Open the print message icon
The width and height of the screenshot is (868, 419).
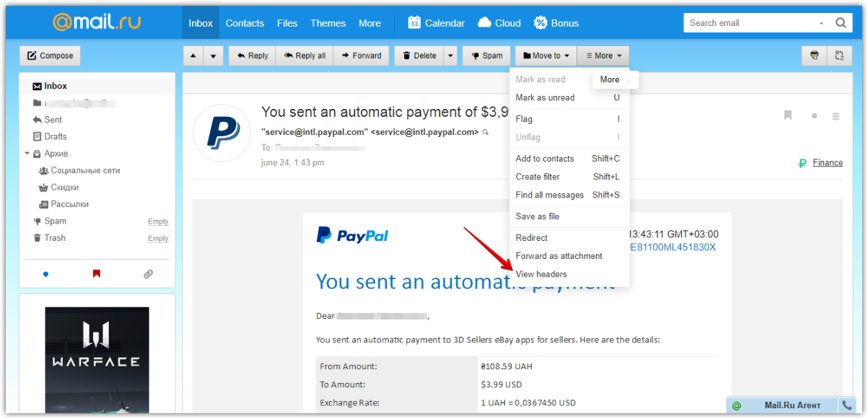coord(814,56)
